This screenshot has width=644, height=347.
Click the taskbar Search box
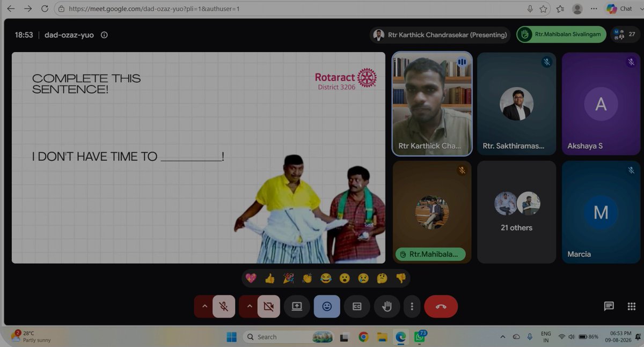[289, 337]
